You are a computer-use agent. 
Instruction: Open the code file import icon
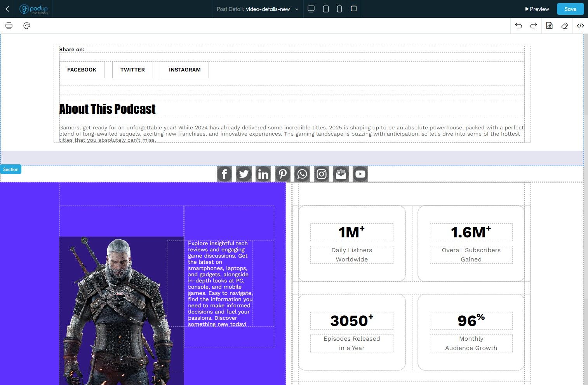549,26
